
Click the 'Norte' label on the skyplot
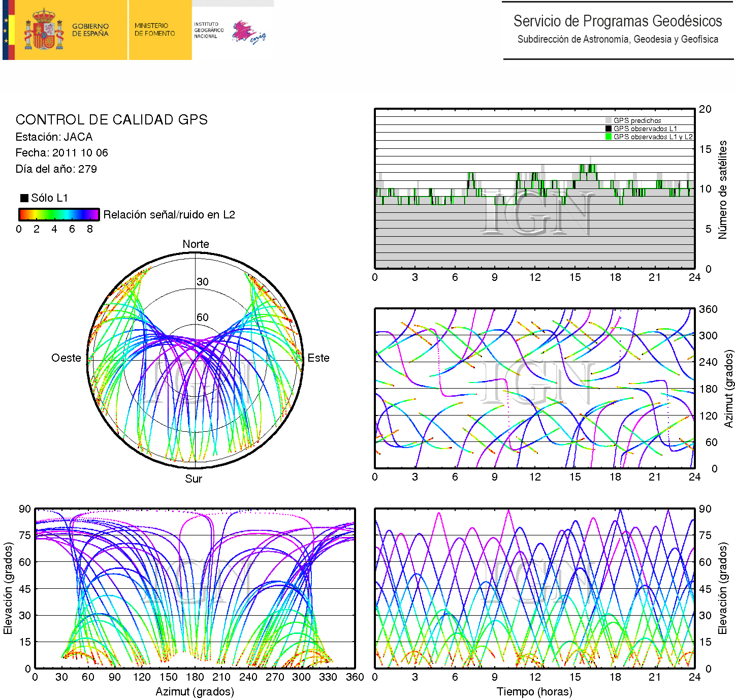196,244
